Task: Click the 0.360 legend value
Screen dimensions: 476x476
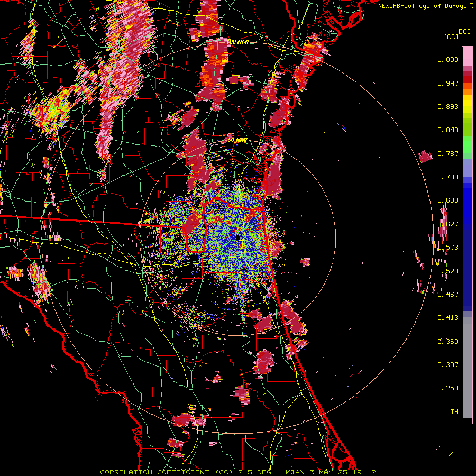Action: click(x=448, y=341)
